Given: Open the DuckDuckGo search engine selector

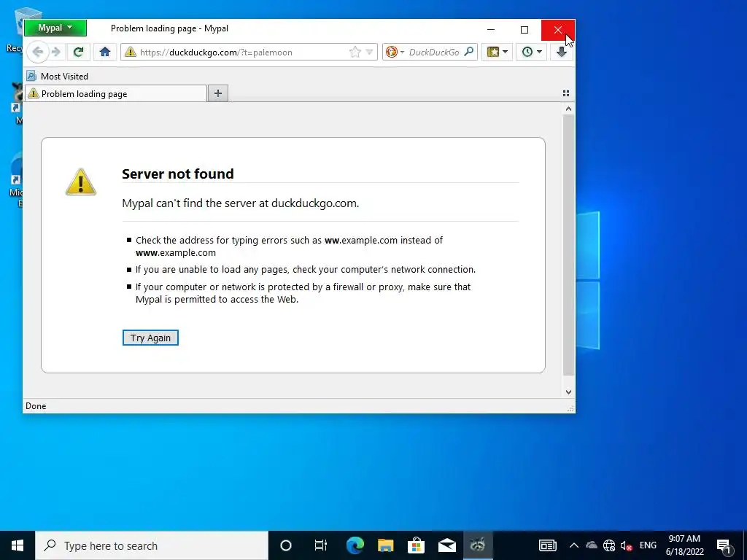Looking at the screenshot, I should (395, 52).
